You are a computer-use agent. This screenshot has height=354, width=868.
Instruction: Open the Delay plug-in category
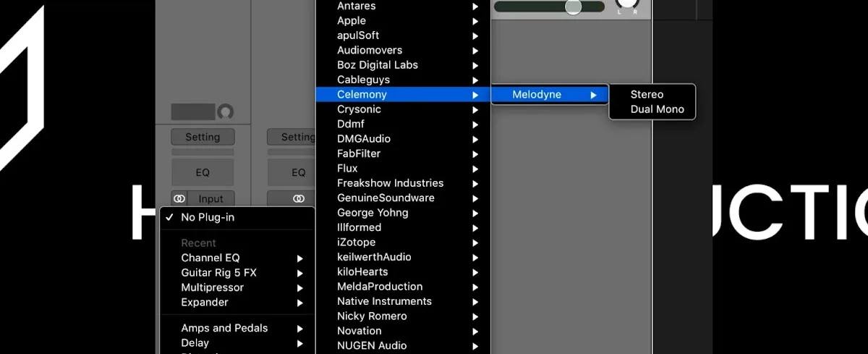[x=237, y=343]
